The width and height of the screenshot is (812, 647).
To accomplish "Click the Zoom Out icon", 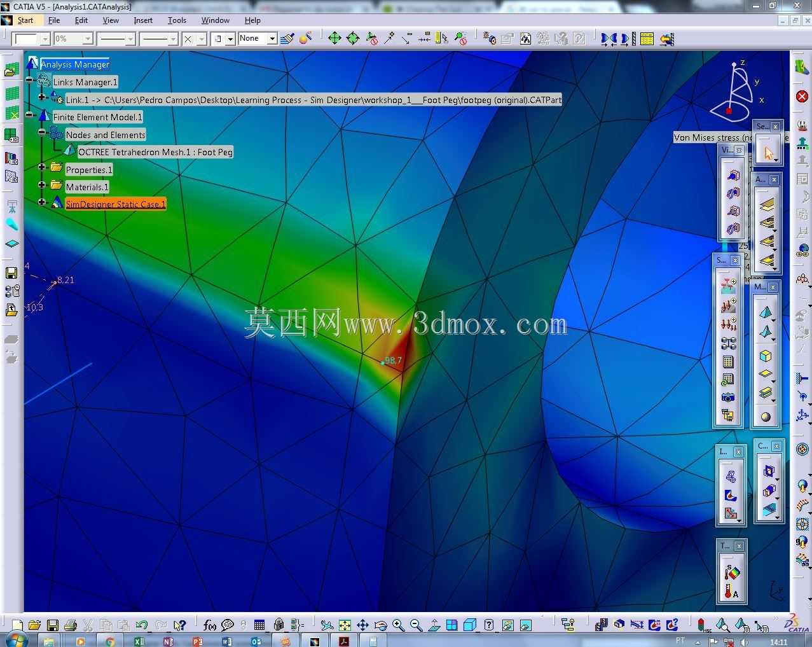I will (416, 625).
